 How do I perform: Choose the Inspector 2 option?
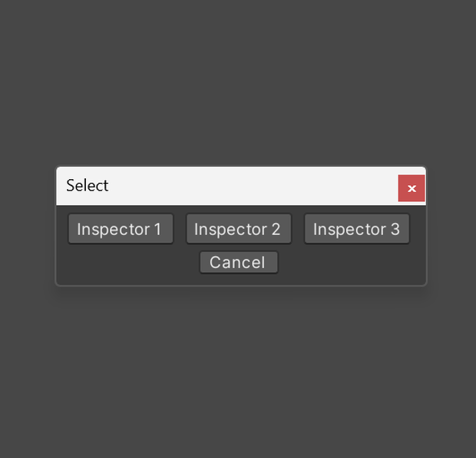tap(239, 229)
